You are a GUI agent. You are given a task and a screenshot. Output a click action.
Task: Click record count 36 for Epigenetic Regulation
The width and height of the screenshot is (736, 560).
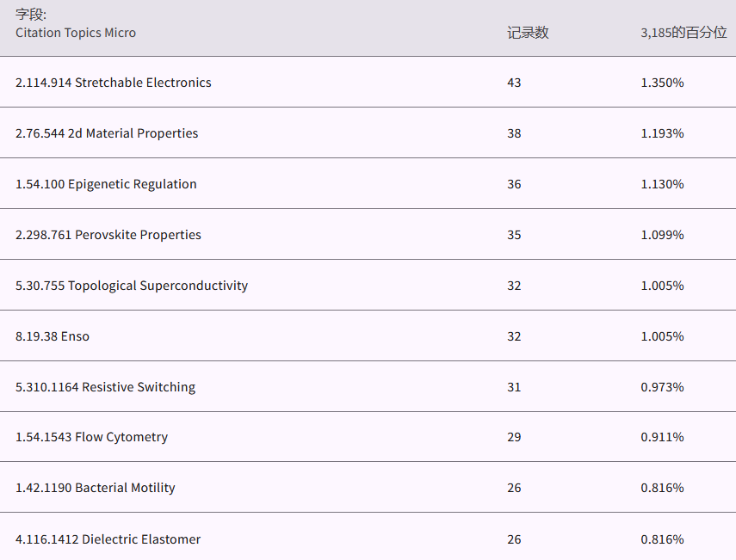[x=514, y=184]
